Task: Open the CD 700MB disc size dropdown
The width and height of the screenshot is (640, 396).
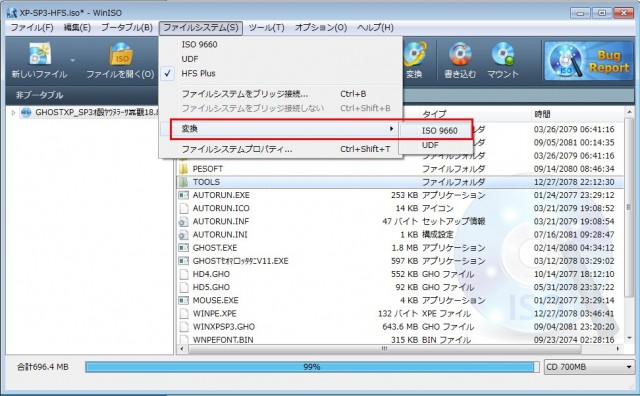Action: click(x=589, y=367)
